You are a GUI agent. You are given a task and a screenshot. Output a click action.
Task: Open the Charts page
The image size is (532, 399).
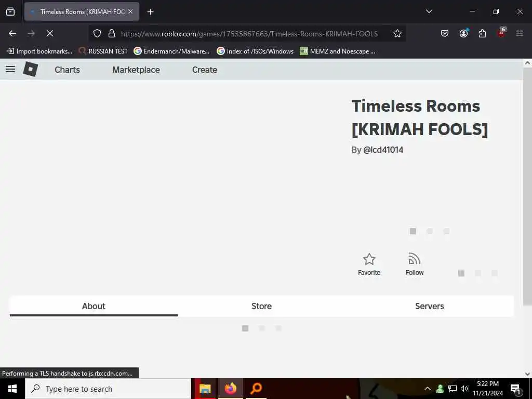[67, 70]
